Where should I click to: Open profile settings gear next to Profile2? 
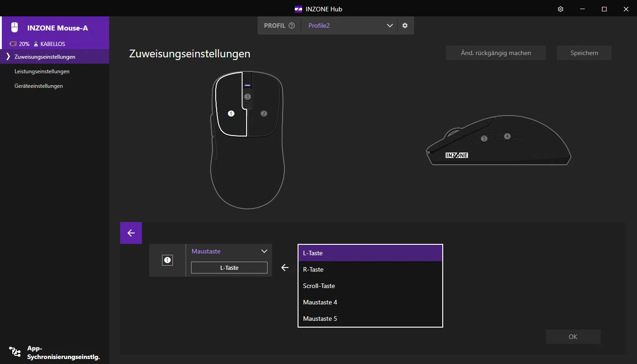tap(405, 25)
